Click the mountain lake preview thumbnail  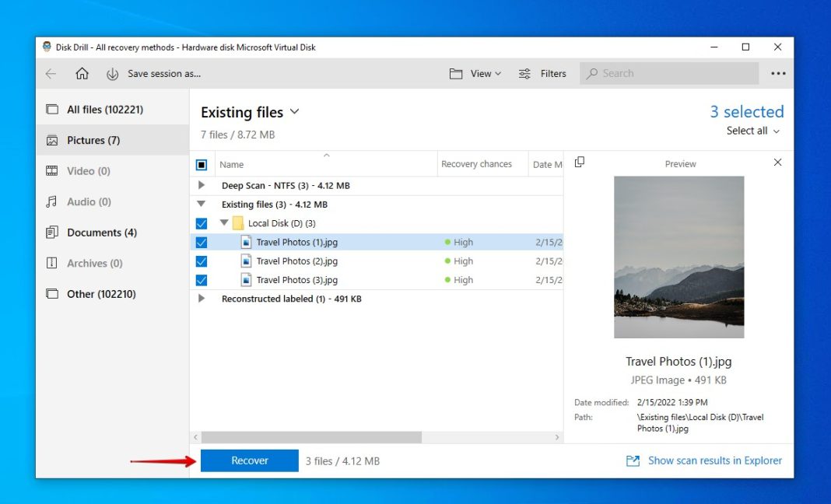click(679, 257)
